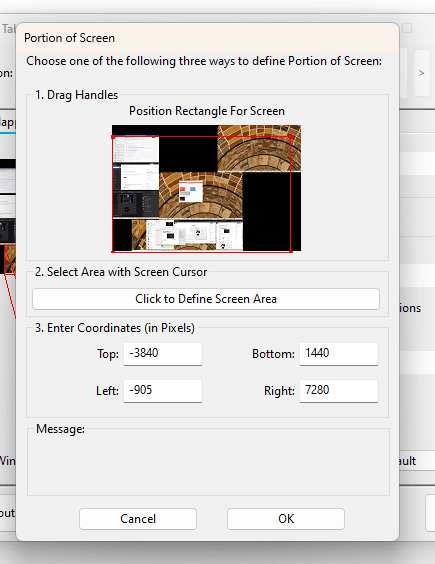Click the screen preview thumbnail
Screen dimensions: 435x564
(x=206, y=188)
